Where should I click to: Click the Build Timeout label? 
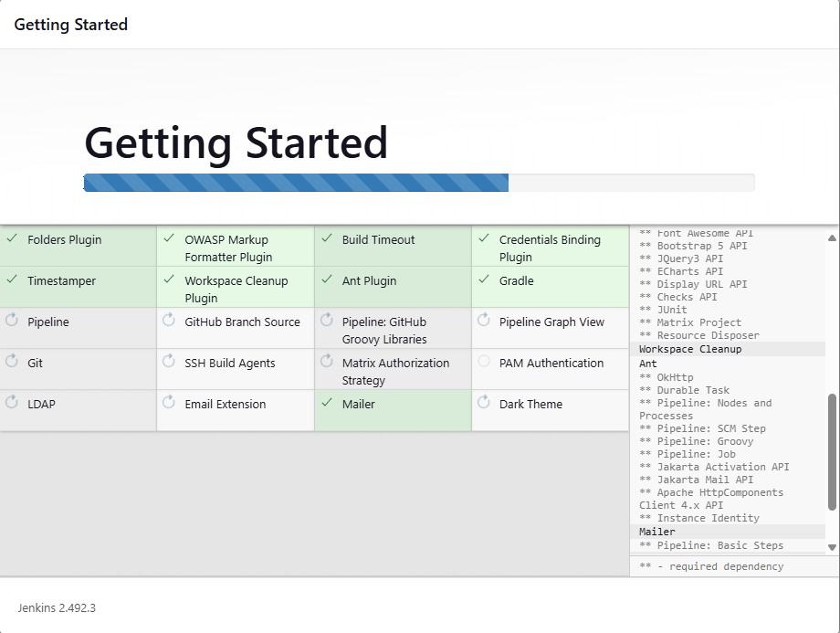[378, 240]
